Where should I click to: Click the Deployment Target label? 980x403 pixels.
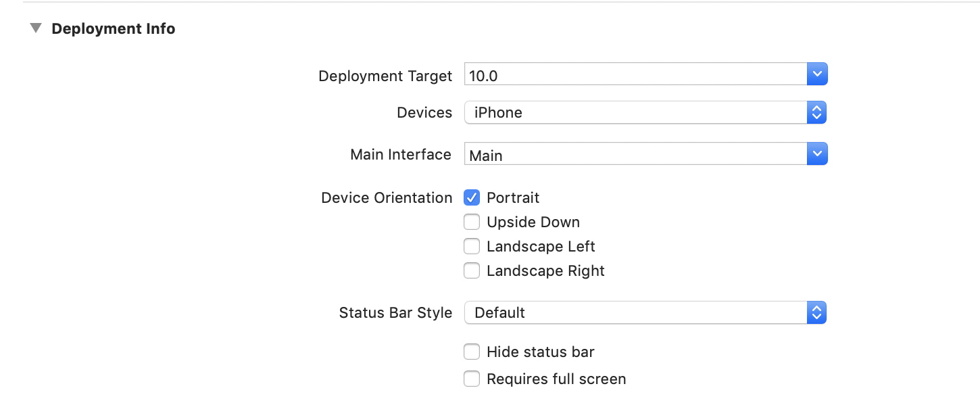(385, 76)
